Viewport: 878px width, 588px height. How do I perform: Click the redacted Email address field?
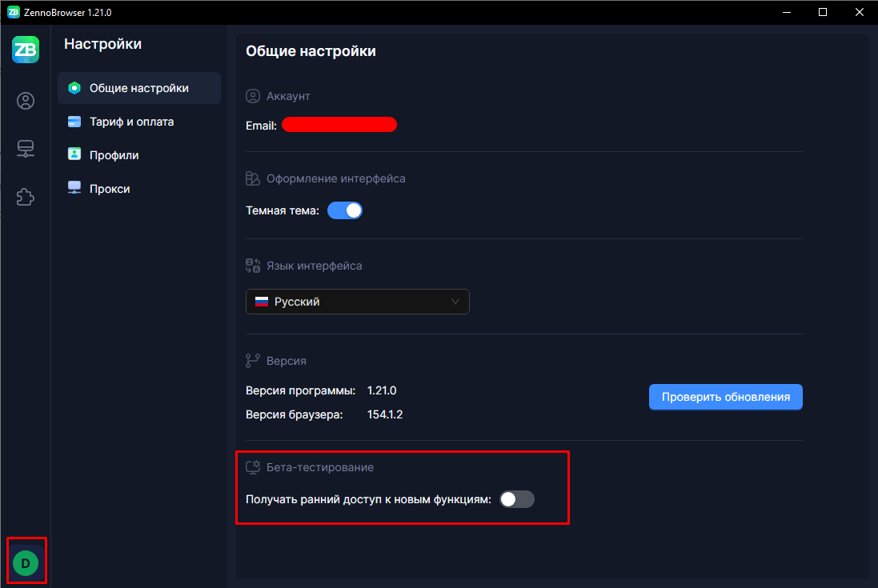point(339,125)
